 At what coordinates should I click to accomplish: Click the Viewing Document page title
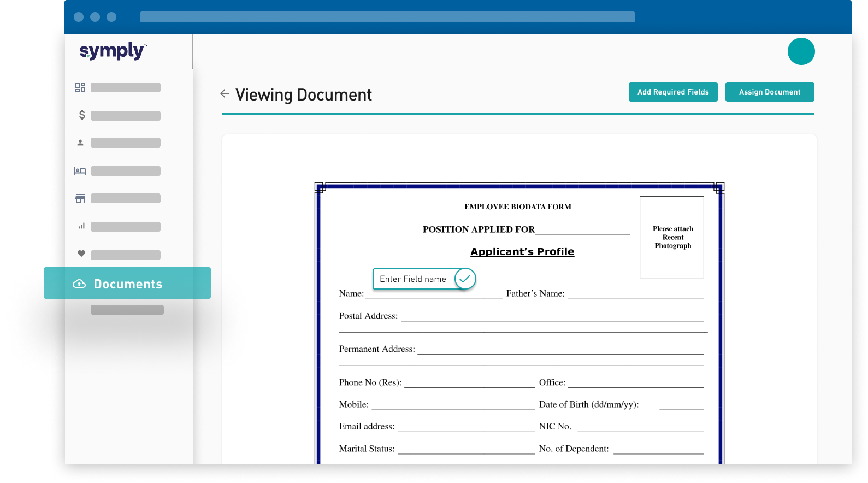tap(304, 95)
